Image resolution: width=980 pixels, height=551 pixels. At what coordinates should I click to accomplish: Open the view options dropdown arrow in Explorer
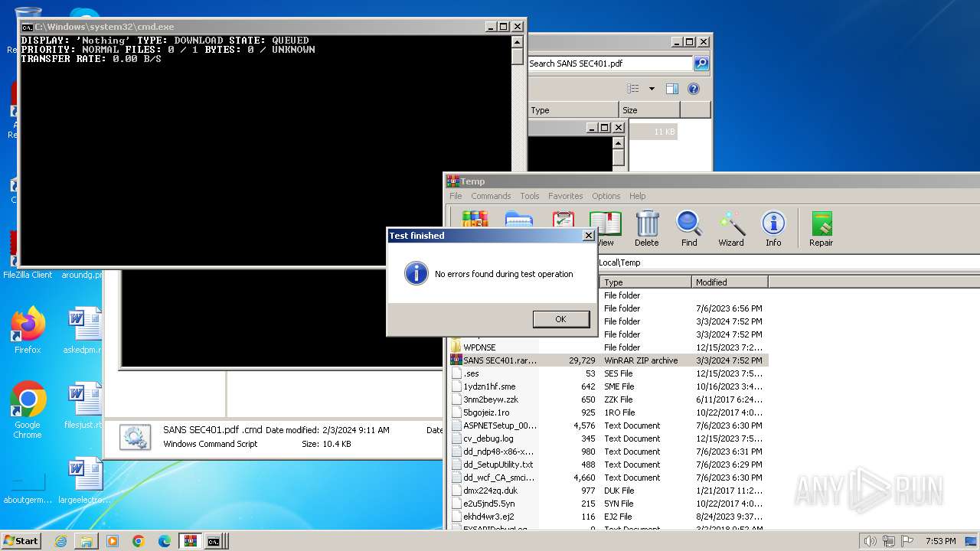(652, 89)
